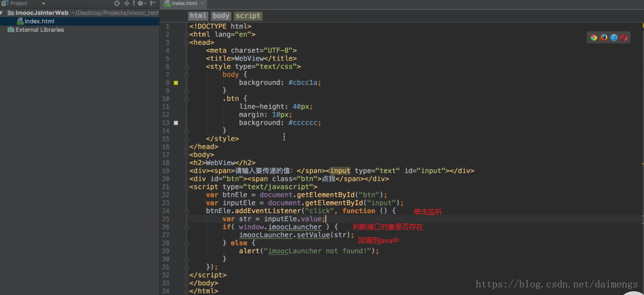Hide the Project tool window
Image resolution: width=644 pixels, height=295 pixels.
point(152,3)
